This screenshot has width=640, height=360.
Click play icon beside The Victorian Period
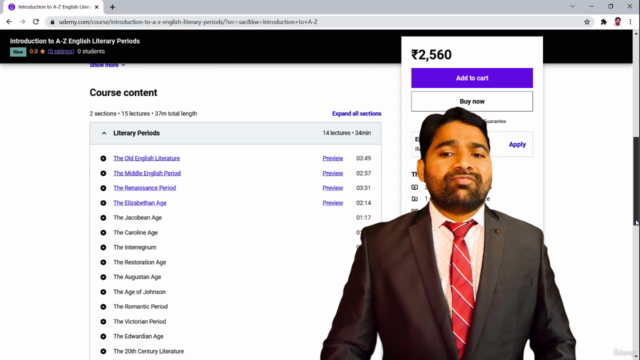click(x=103, y=322)
